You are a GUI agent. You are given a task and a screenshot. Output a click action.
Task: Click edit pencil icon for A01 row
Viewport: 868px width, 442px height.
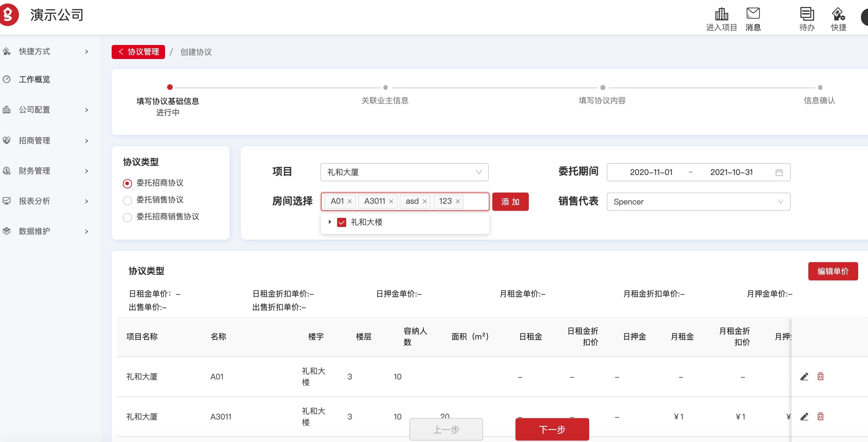(x=804, y=377)
